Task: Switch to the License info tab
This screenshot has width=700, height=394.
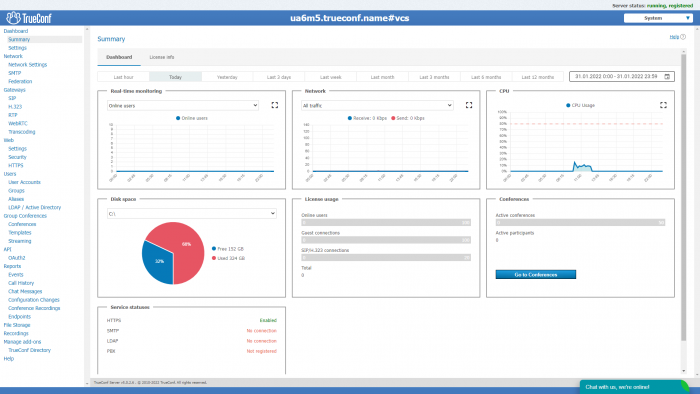Action: pyautogui.click(x=162, y=57)
